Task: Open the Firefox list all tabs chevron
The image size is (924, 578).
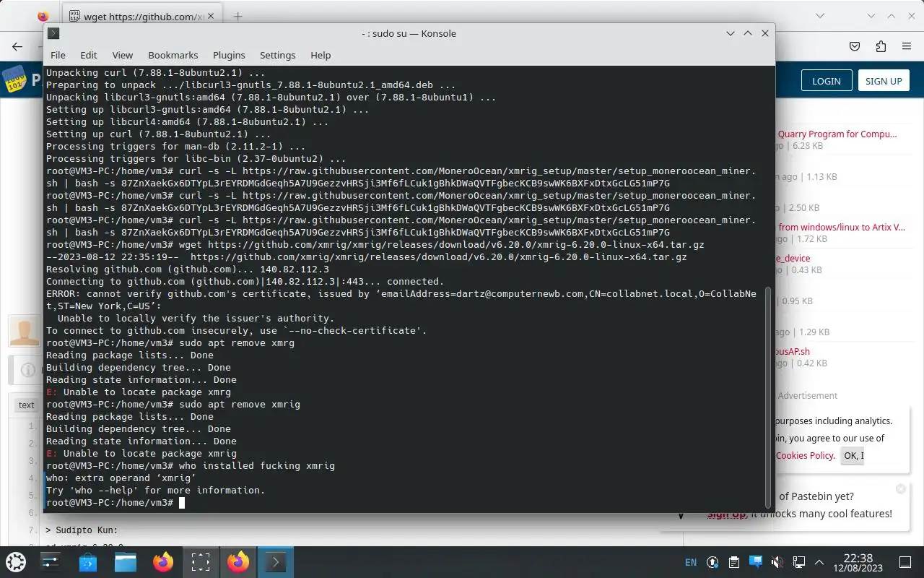Action: [820, 16]
